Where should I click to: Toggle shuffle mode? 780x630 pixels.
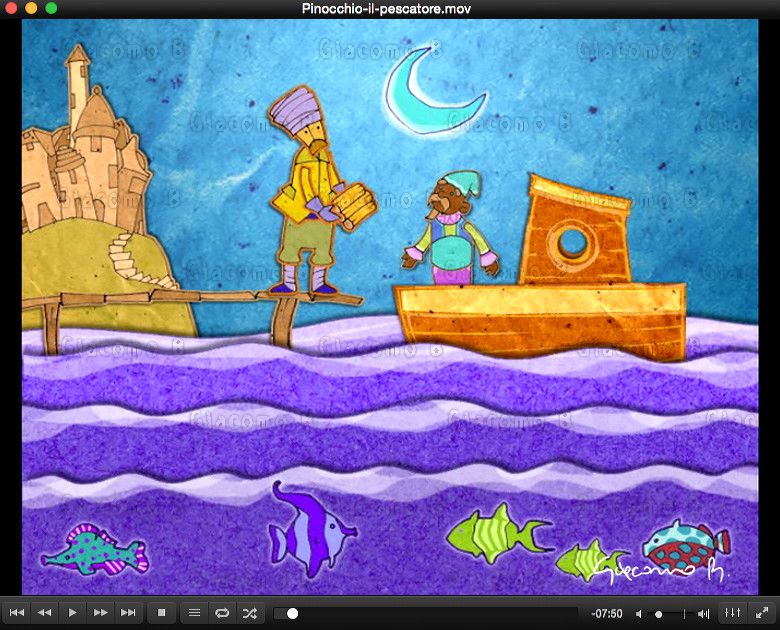click(x=250, y=613)
